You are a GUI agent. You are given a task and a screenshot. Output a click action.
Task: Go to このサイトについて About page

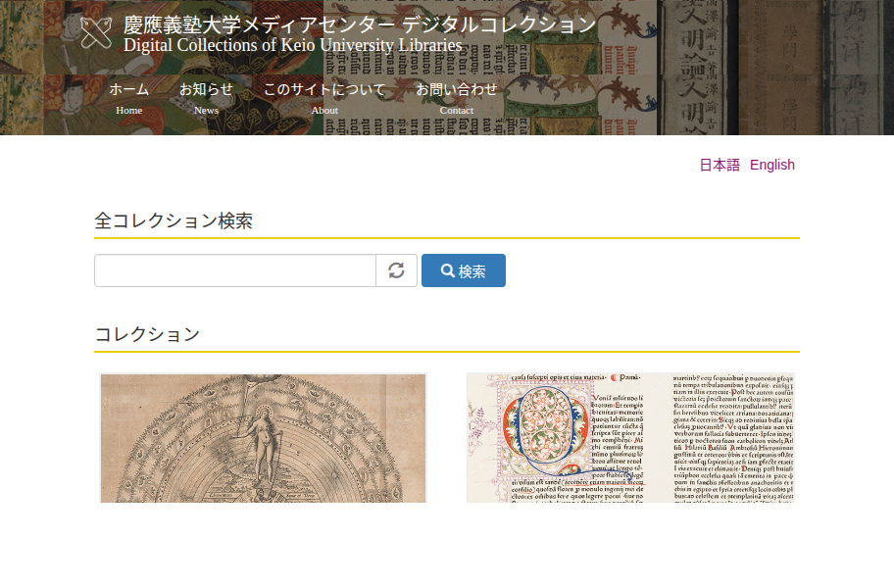(324, 99)
